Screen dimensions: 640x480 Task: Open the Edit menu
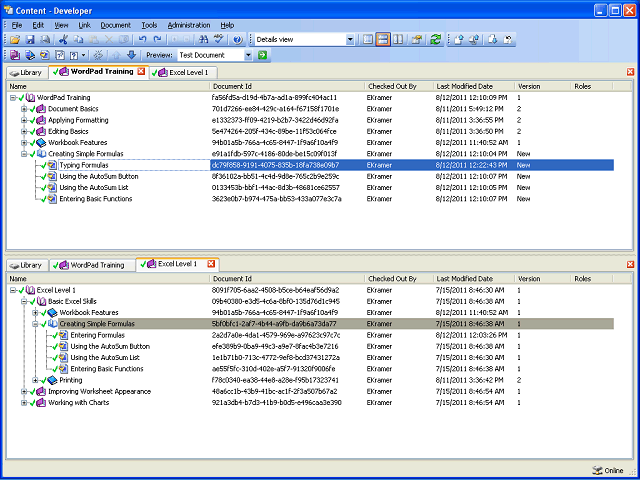(38, 25)
